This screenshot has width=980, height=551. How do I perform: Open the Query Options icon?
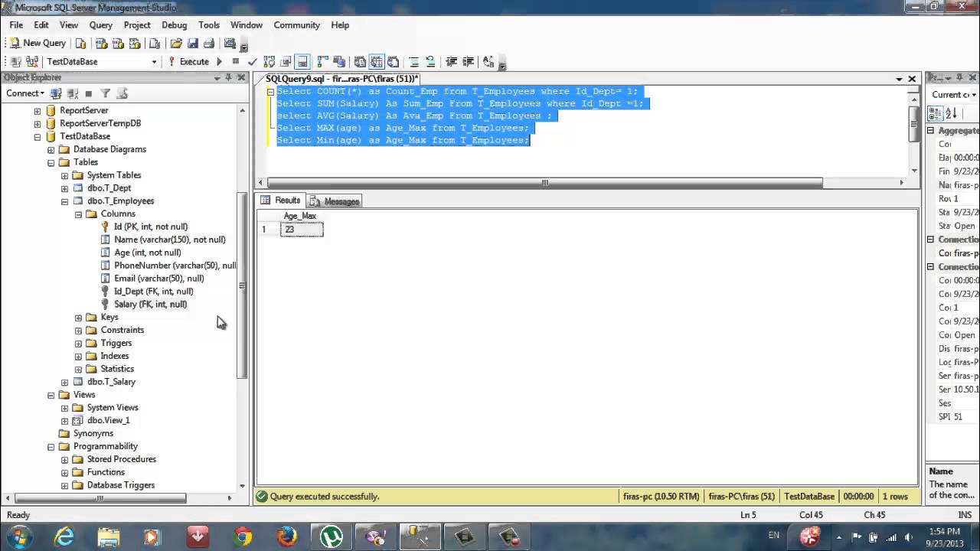[x=286, y=61]
